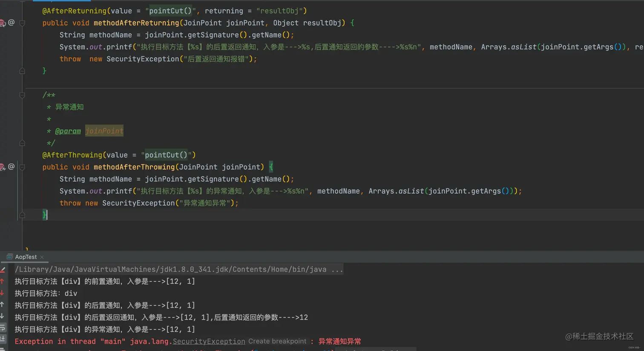Click the methodAfterReturning method name
This screenshot has height=351, width=644.
tap(136, 23)
